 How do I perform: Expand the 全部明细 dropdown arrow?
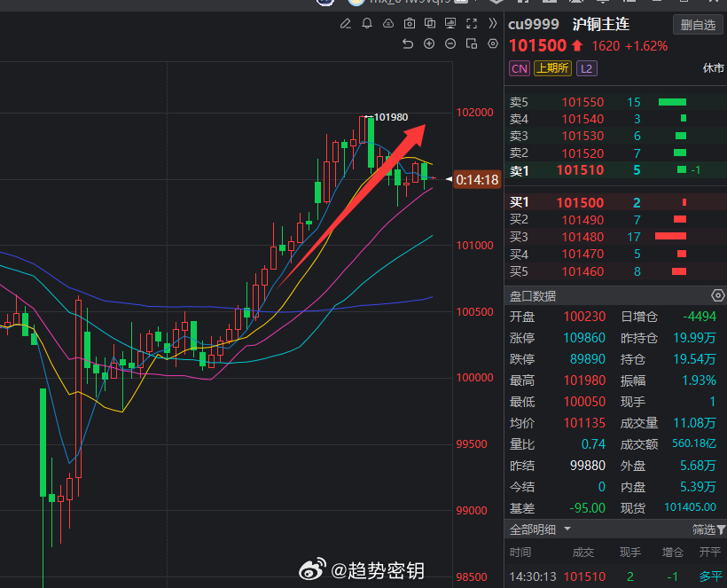[567, 529]
